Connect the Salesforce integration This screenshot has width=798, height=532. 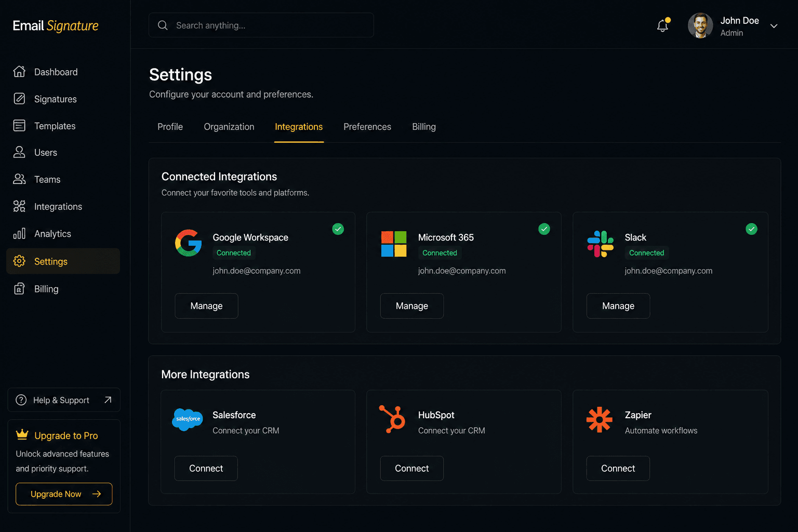(206, 468)
